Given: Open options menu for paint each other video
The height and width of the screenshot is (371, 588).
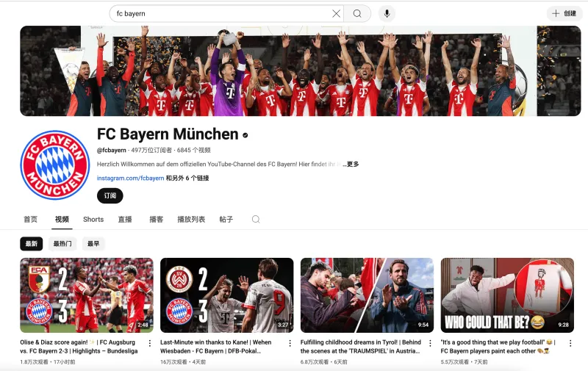Looking at the screenshot, I should [x=571, y=343].
